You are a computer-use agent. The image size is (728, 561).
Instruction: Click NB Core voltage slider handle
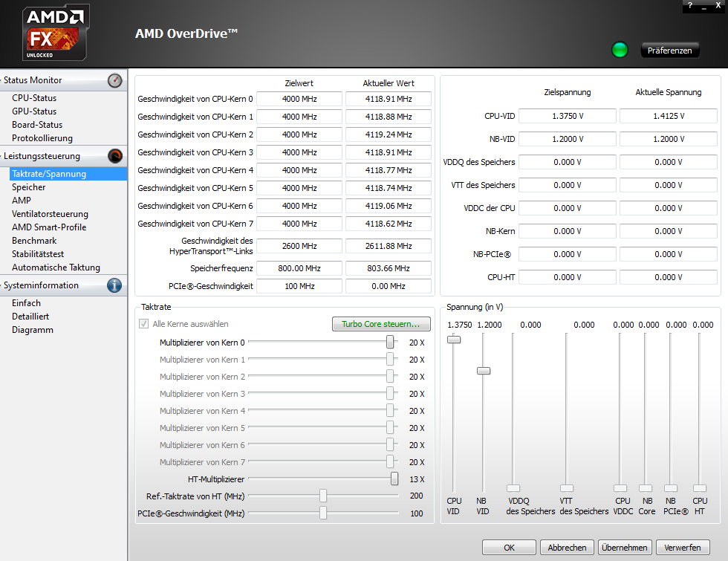(646, 488)
